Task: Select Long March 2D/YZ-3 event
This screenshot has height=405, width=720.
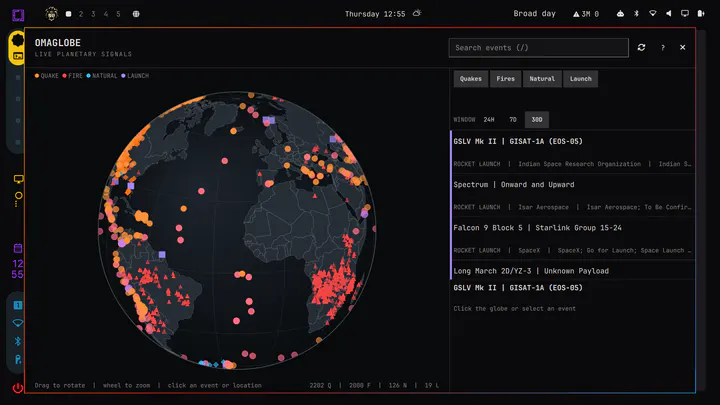Action: point(573,270)
